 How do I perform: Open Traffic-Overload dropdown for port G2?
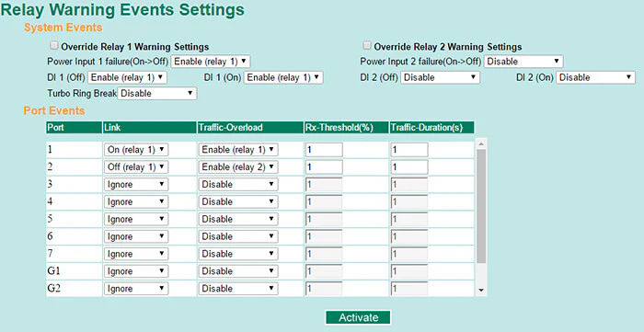coord(238,289)
